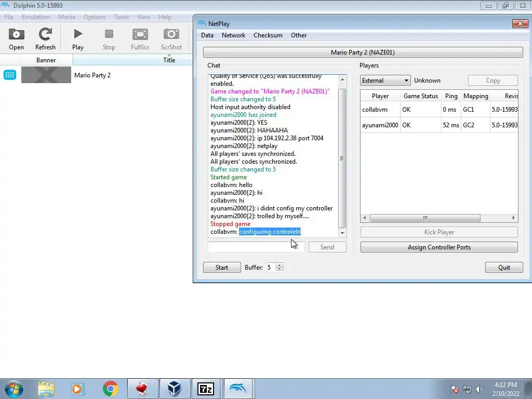Click the Mario Party 2 (NAZE01) game button
This screenshot has width=532, height=399.
tap(363, 52)
